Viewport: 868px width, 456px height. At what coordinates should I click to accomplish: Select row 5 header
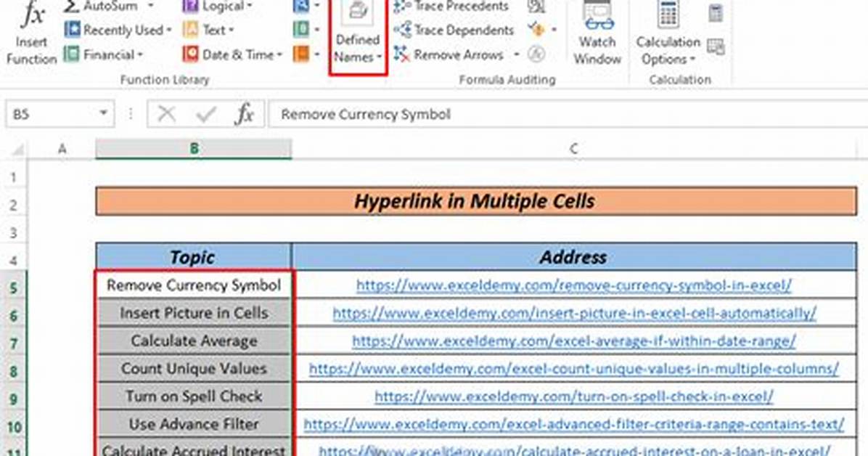tap(13, 288)
